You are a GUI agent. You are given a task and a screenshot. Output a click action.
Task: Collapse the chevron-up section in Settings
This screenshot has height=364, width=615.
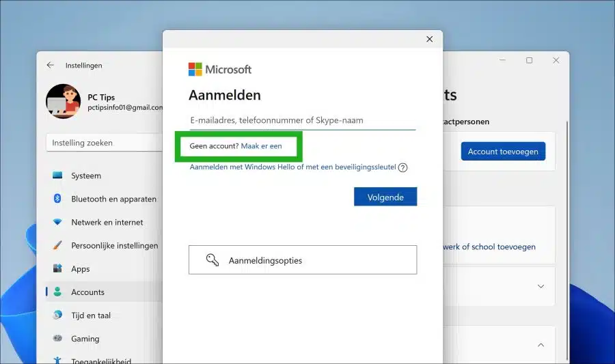click(x=541, y=345)
